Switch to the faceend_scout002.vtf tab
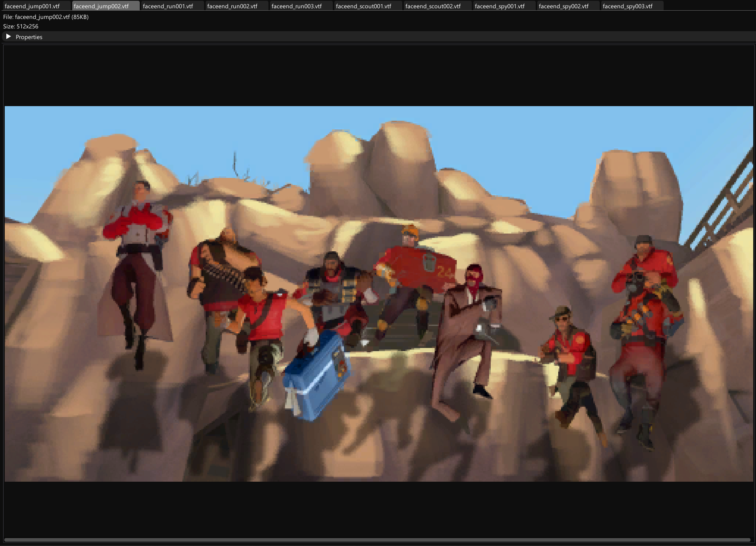Screen dimensions: 756x546 [x=438, y=6]
